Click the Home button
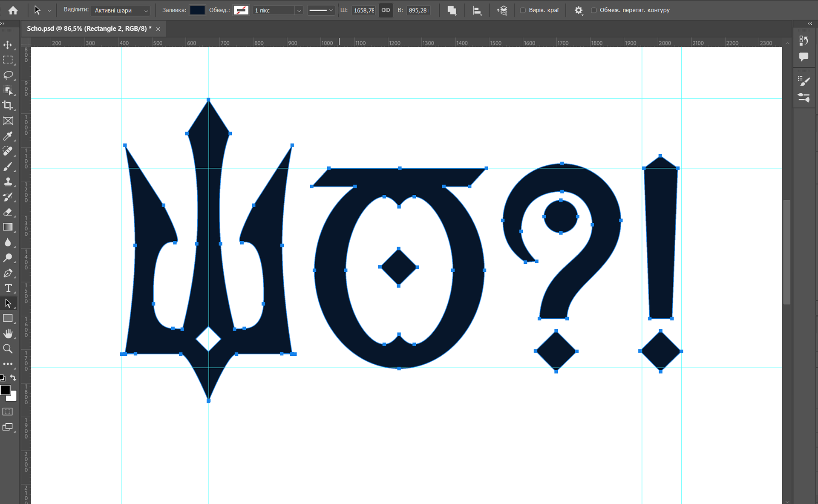Screen dimensions: 818x504 (x=13, y=10)
